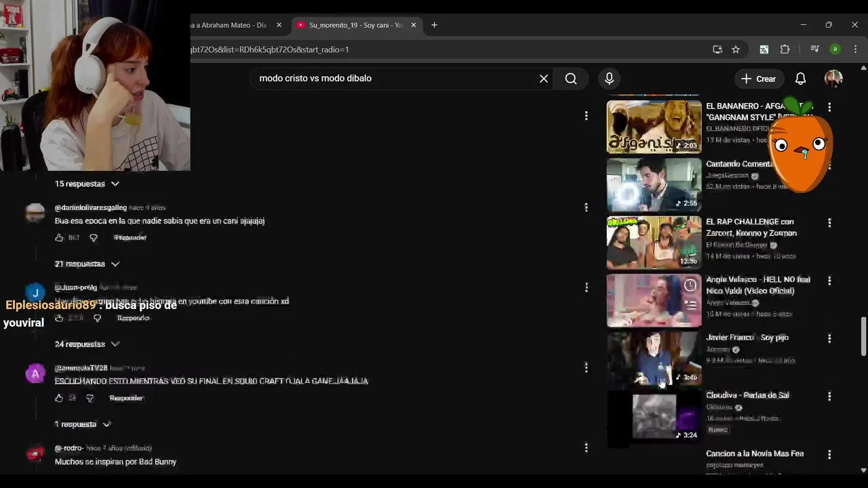Open the Angie Velasco video thumbnail
This screenshot has width=868, height=488.
tap(654, 300)
